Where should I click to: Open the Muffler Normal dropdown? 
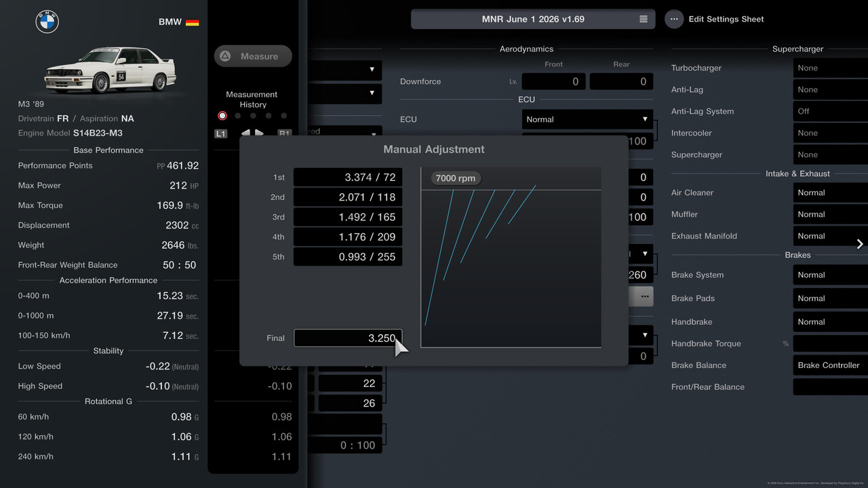click(x=831, y=214)
